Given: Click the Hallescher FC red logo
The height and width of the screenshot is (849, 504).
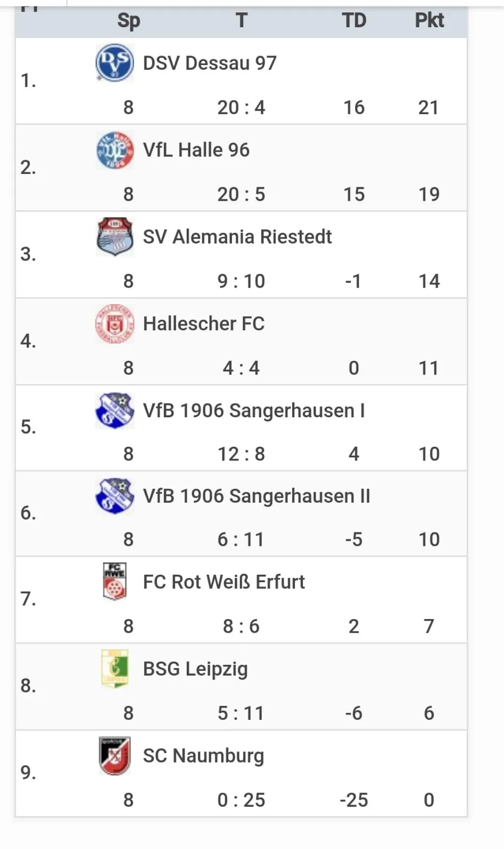Looking at the screenshot, I should point(114,323).
